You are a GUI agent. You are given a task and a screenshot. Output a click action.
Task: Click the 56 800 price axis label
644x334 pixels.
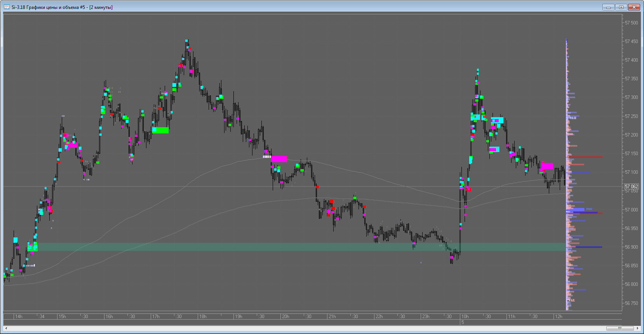click(x=631, y=284)
